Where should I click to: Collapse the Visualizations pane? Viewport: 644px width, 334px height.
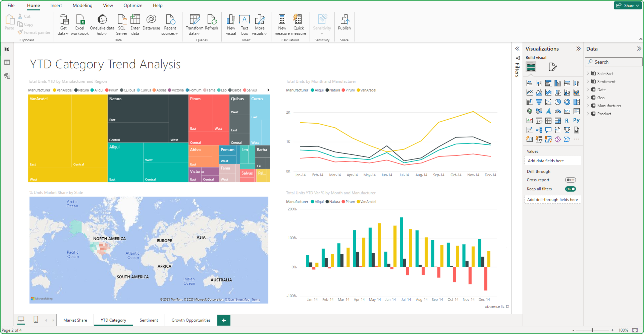coord(578,49)
